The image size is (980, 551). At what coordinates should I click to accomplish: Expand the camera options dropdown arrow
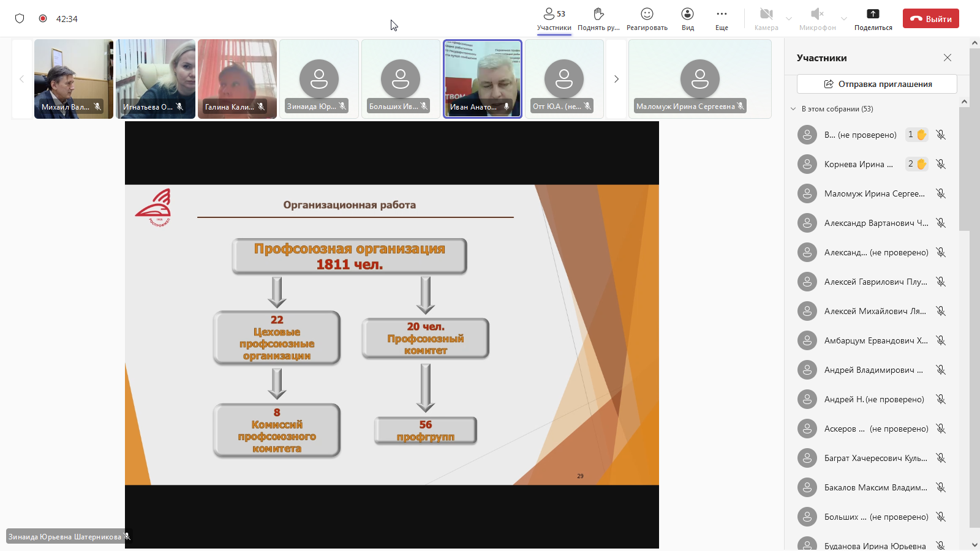[x=789, y=19]
